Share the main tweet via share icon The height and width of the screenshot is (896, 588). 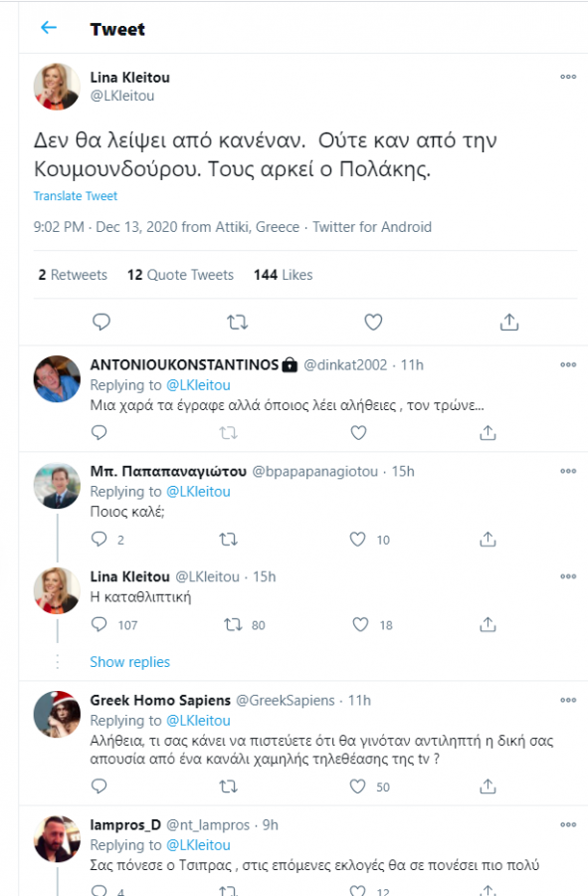509,321
